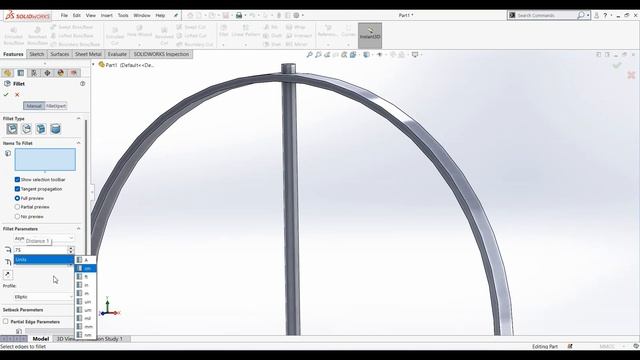This screenshot has width=640, height=360.
Task: Click the reverse direction arrow button in Fillet Parameters
Action: tap(7, 274)
